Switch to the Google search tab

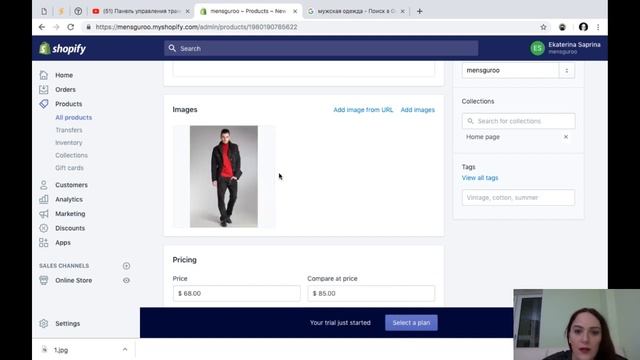tap(356, 11)
